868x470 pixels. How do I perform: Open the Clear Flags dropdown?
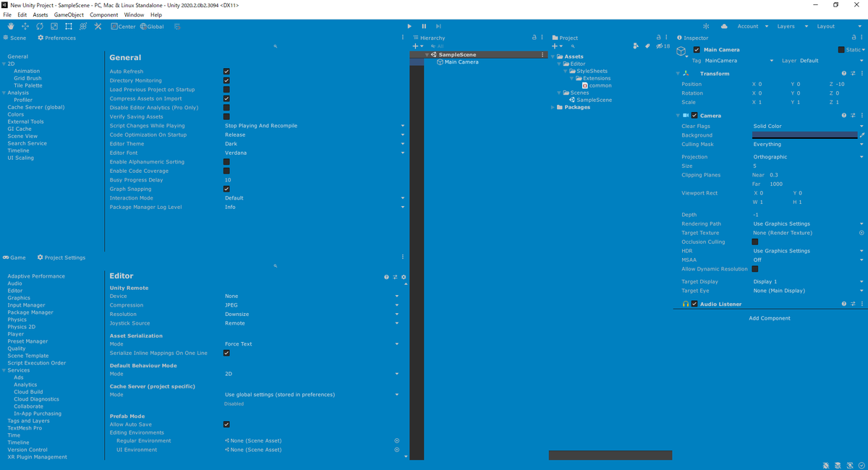[x=808, y=126]
